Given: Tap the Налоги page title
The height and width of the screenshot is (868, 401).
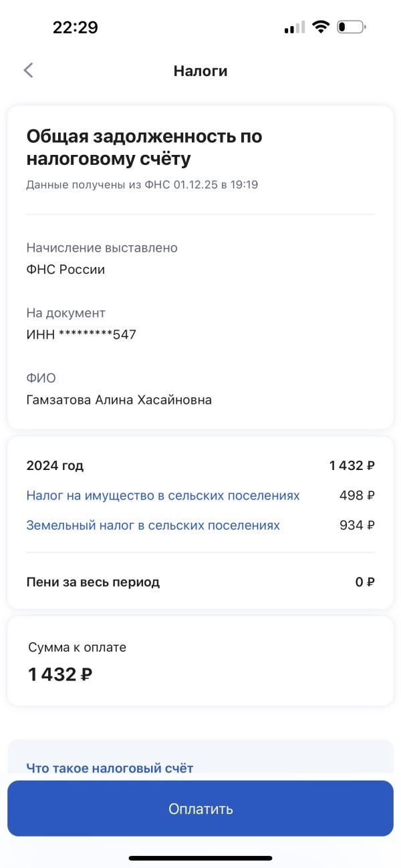Looking at the screenshot, I should (x=200, y=71).
